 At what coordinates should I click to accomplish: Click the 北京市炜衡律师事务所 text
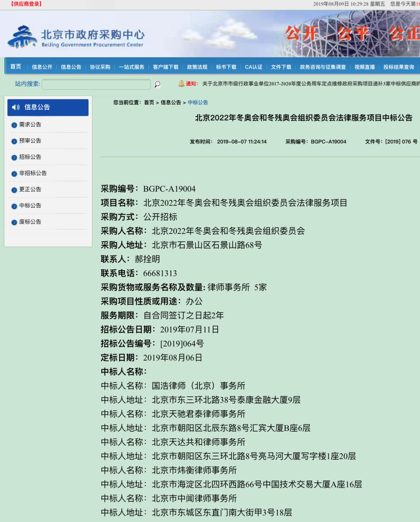point(194,470)
